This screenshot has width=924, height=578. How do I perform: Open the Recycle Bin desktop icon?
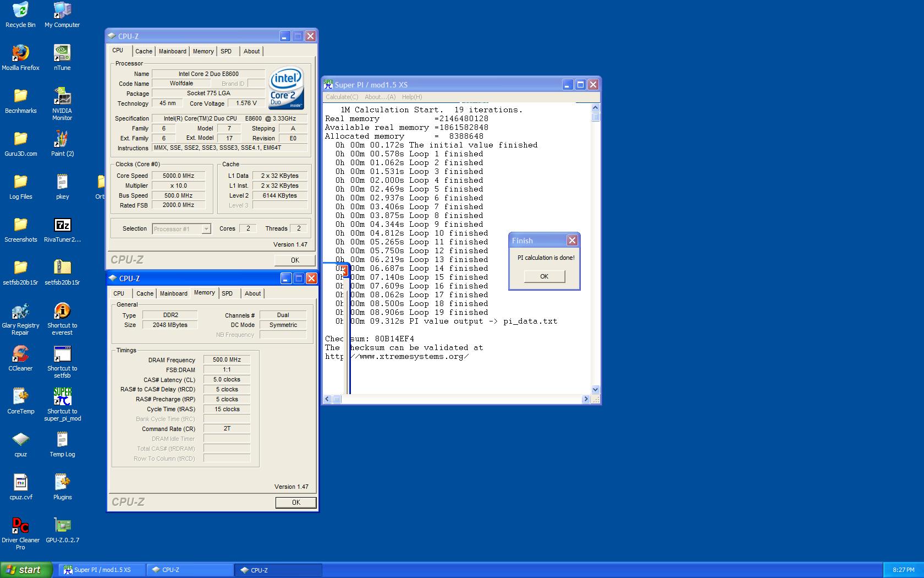20,15
